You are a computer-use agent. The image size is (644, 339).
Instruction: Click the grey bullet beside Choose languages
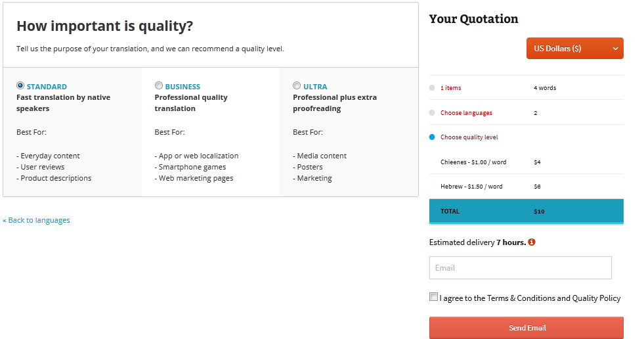tap(432, 113)
